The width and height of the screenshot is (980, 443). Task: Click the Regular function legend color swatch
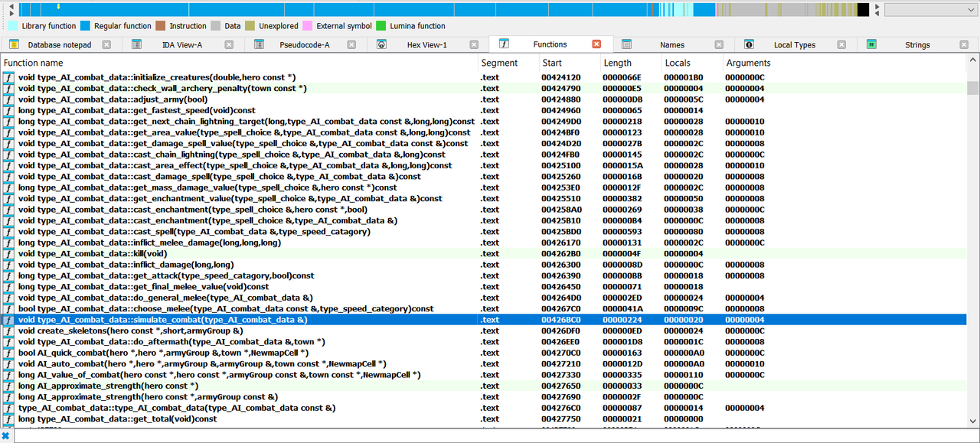click(x=85, y=26)
